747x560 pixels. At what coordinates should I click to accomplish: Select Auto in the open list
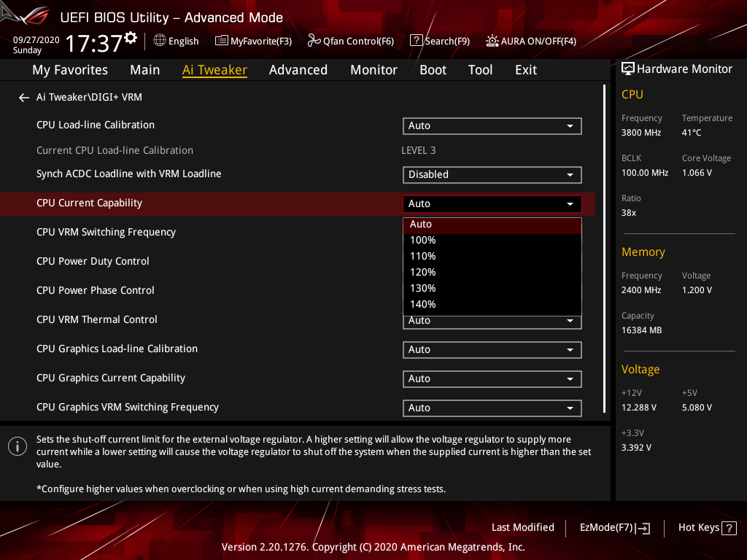coord(492,225)
